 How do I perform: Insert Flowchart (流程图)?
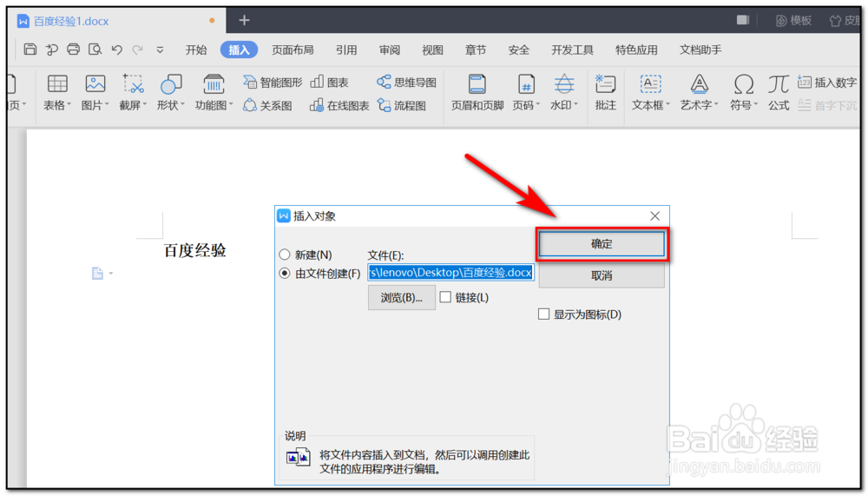(401, 105)
